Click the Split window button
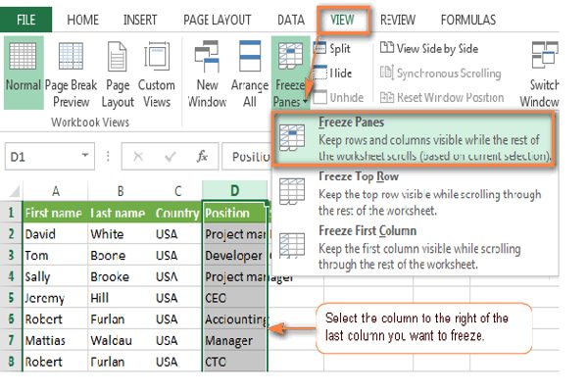The image size is (588, 392). 335,47
